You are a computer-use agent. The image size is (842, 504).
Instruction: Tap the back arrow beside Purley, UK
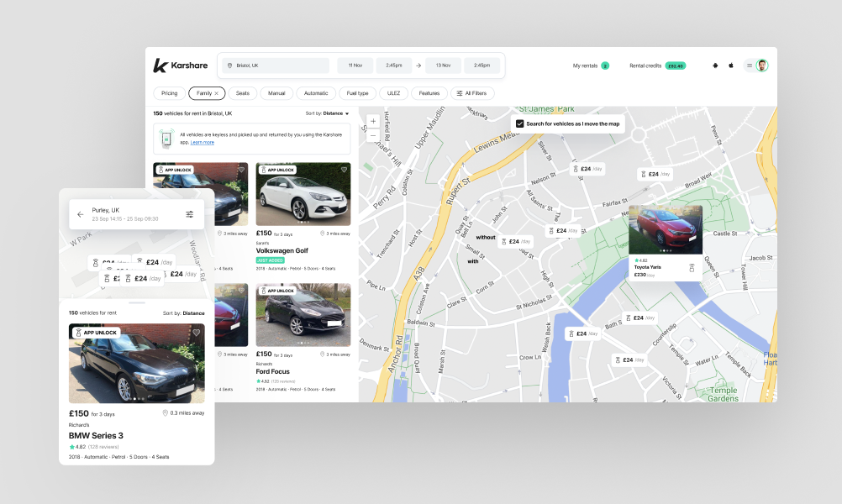coord(81,214)
